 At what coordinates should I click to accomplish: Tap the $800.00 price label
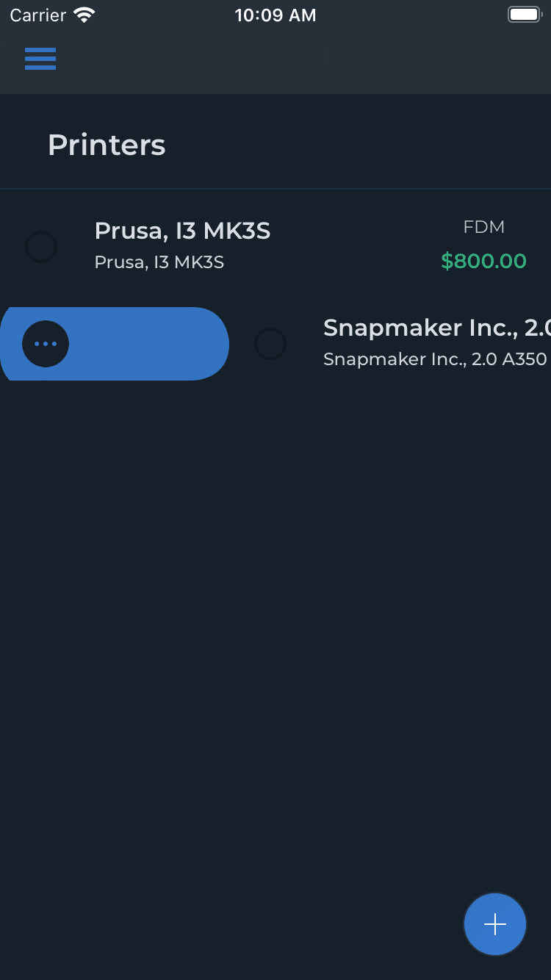pyautogui.click(x=483, y=261)
